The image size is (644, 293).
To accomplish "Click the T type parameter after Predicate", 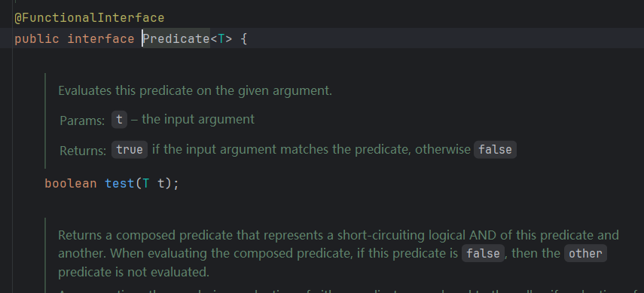I will [x=221, y=39].
